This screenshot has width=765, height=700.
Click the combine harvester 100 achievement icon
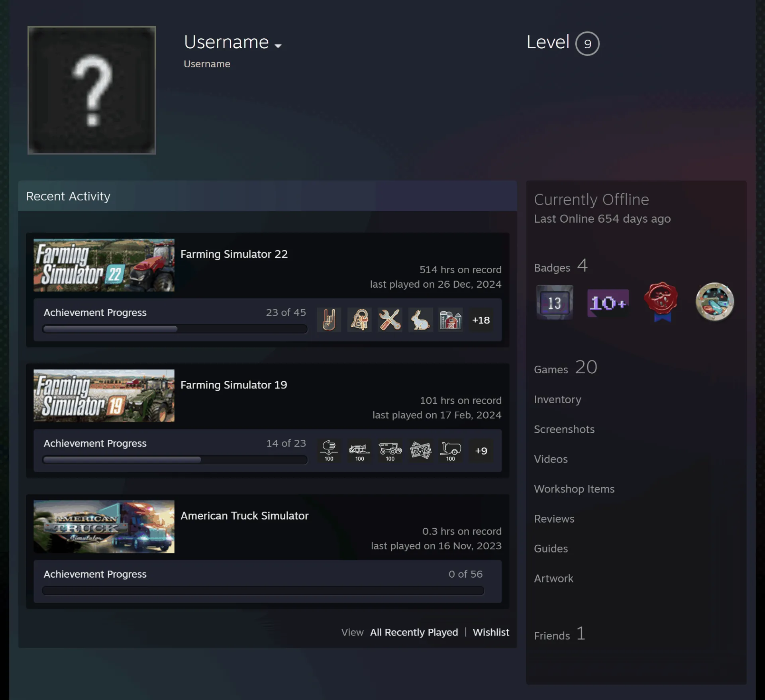point(390,451)
